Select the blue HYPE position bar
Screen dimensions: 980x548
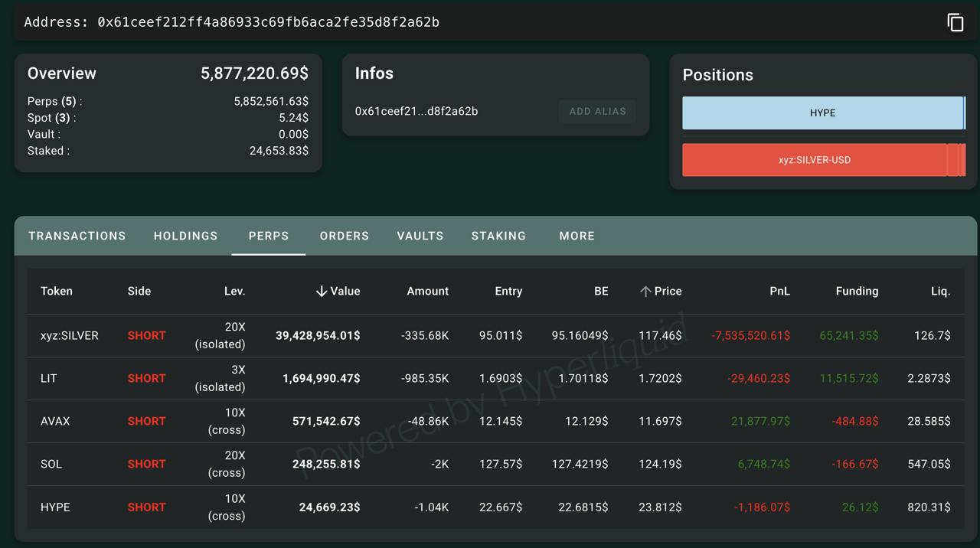(822, 113)
